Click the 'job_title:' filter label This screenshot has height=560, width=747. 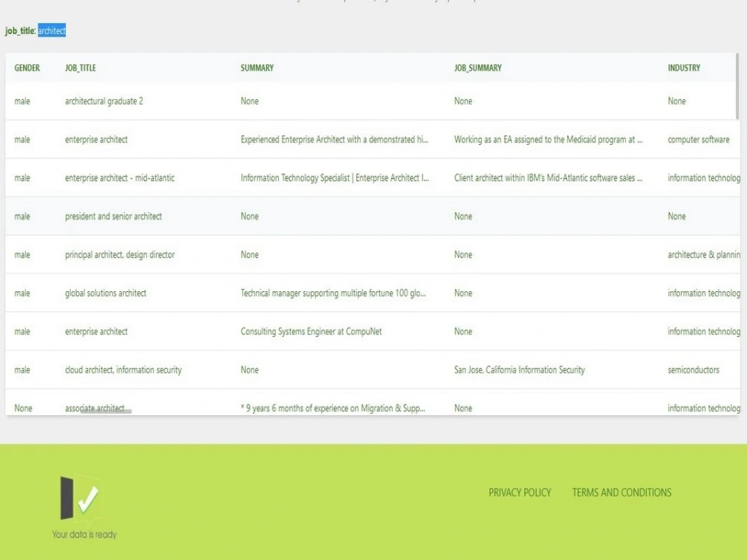coord(20,31)
